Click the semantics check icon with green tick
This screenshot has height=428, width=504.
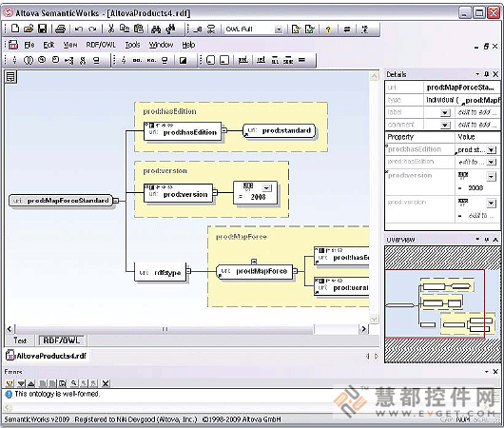310,29
